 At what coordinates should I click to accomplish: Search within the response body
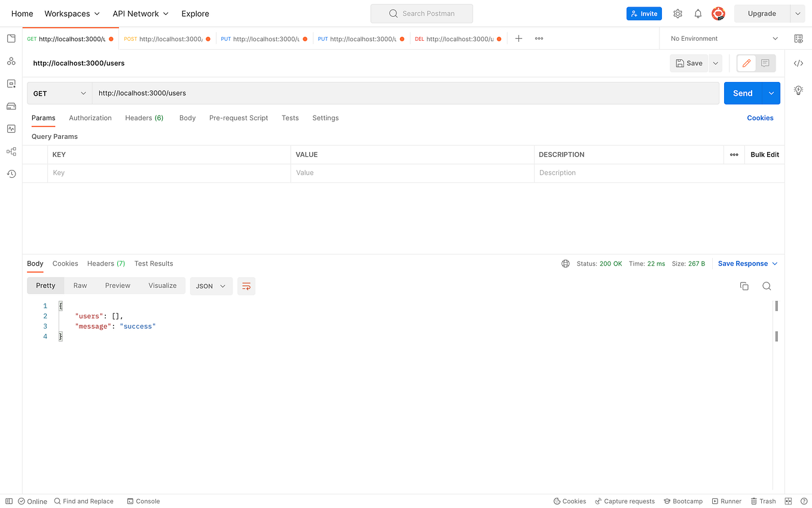pyautogui.click(x=767, y=286)
